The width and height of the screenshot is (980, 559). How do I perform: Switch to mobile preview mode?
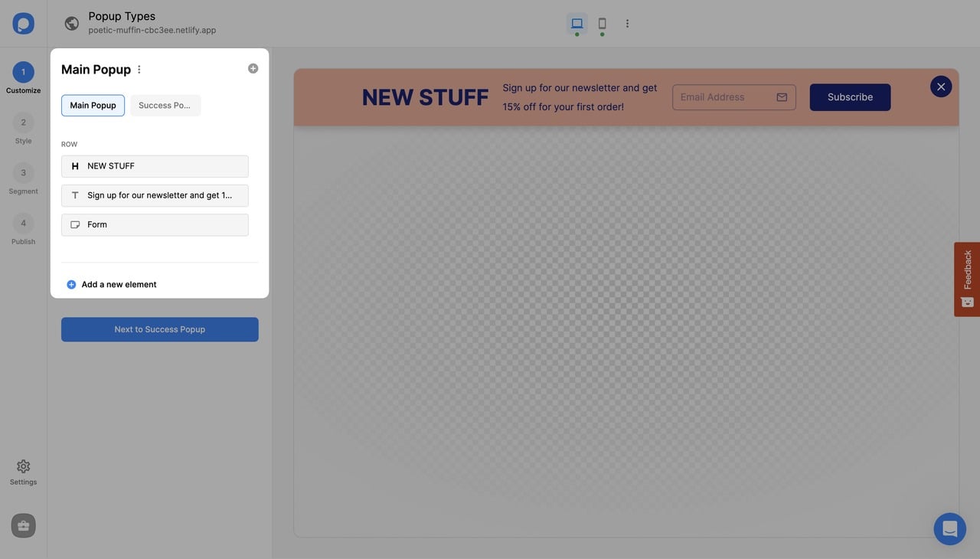[599, 21]
